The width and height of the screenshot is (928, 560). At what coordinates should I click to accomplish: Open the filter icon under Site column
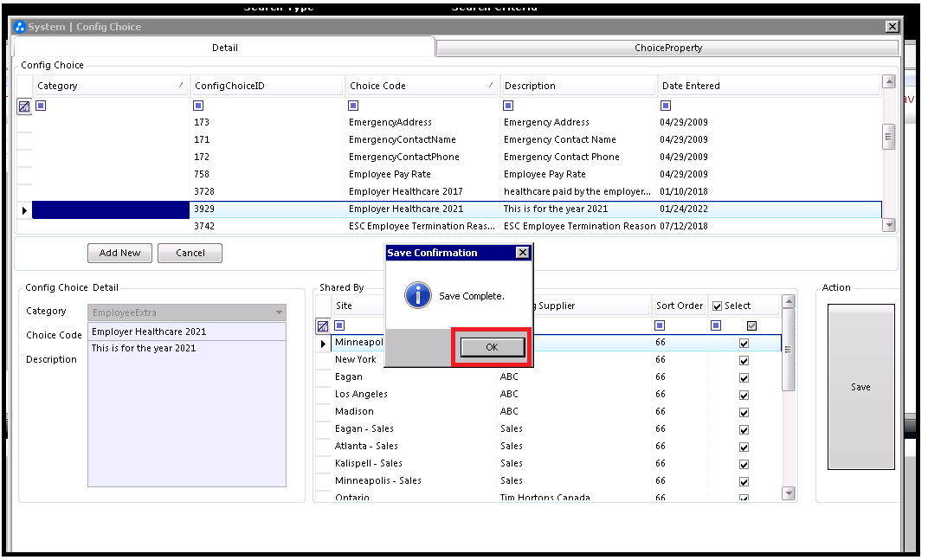coord(339,325)
